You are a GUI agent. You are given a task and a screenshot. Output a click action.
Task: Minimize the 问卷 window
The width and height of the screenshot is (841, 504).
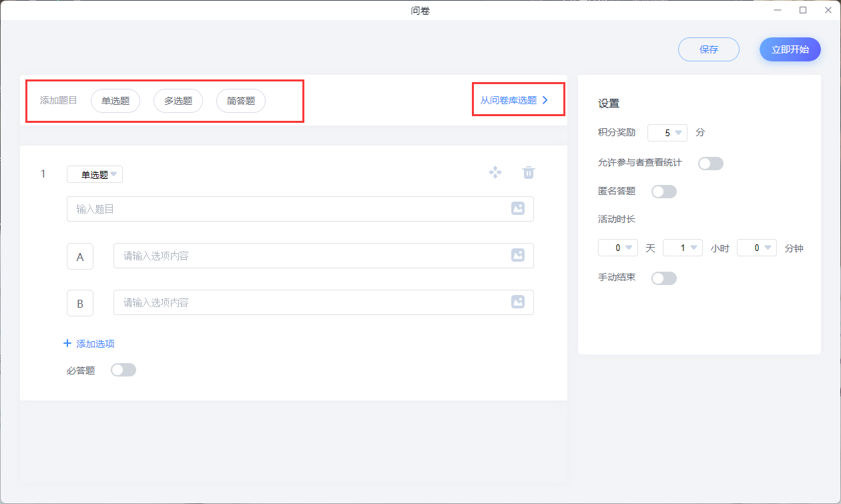tap(778, 9)
